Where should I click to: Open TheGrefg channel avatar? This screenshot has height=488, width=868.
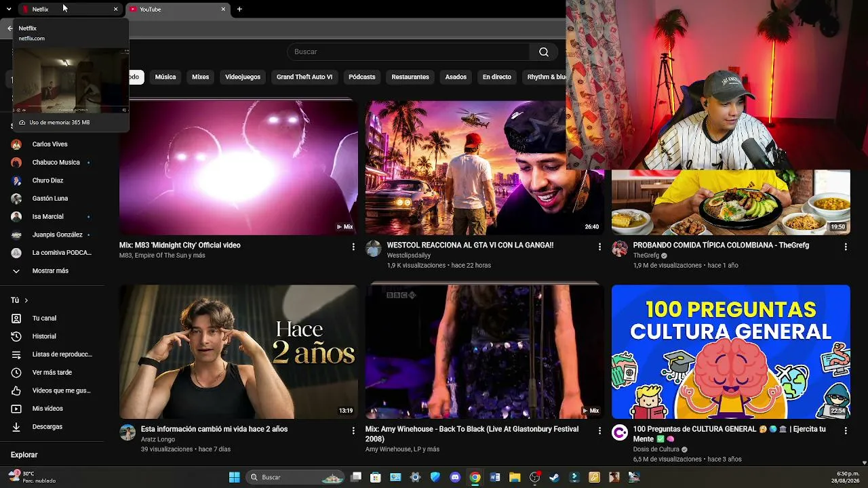tap(620, 249)
